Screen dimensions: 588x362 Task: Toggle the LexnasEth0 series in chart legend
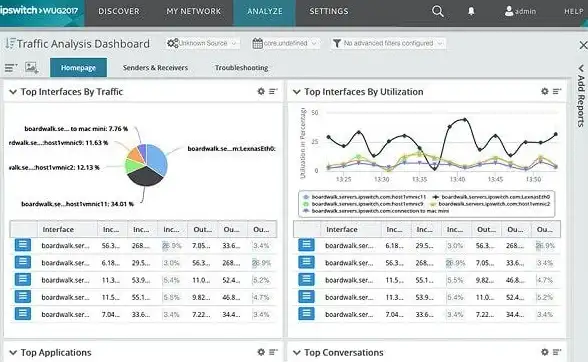coord(491,197)
